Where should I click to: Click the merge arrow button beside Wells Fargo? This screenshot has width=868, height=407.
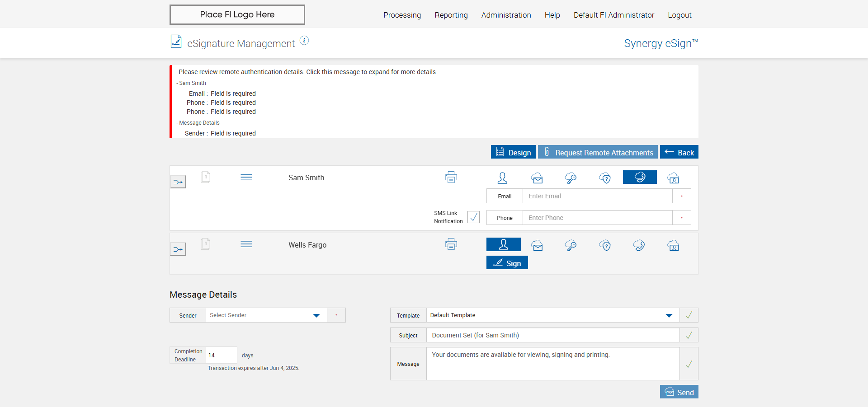tap(178, 249)
